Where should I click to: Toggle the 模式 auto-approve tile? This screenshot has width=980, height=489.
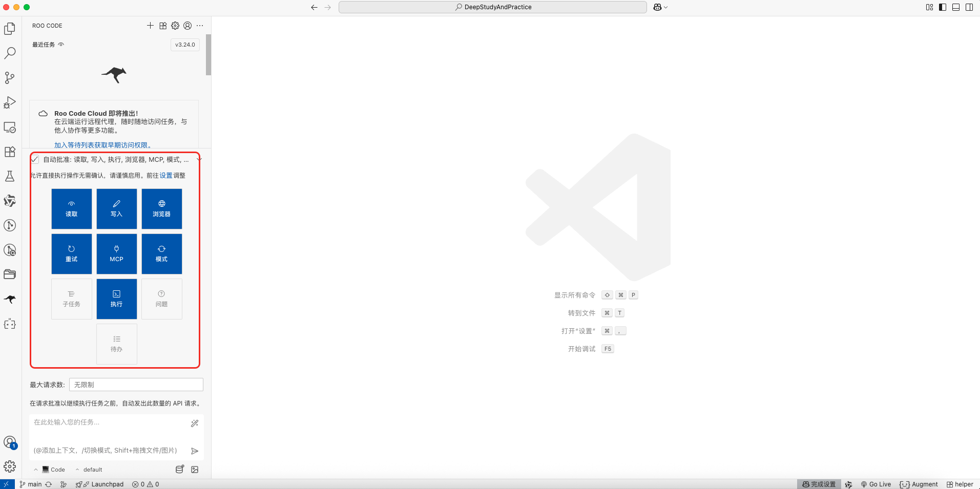pyautogui.click(x=162, y=254)
